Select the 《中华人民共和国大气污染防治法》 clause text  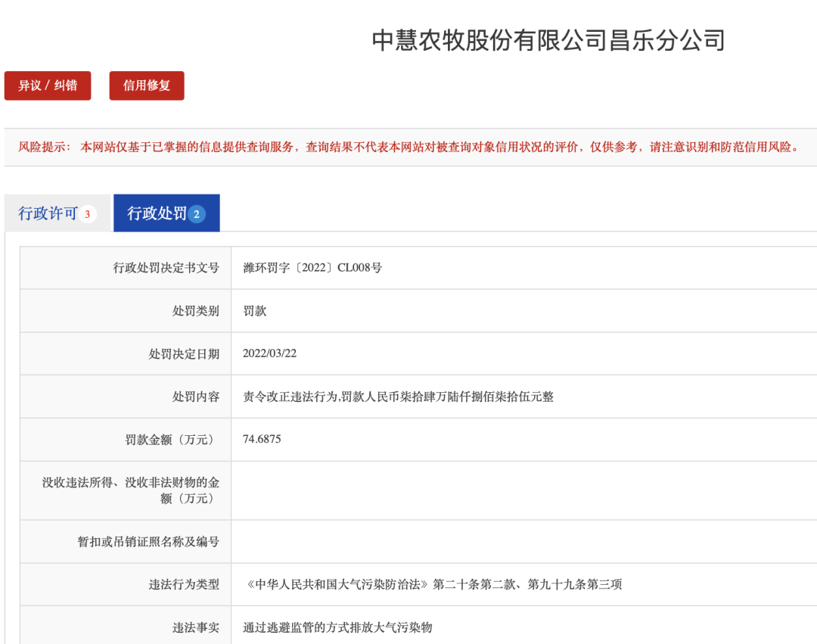[433, 585]
